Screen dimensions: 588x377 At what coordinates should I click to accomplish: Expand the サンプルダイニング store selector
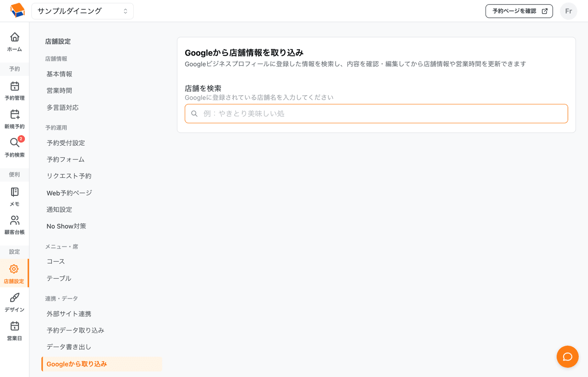[x=83, y=11]
